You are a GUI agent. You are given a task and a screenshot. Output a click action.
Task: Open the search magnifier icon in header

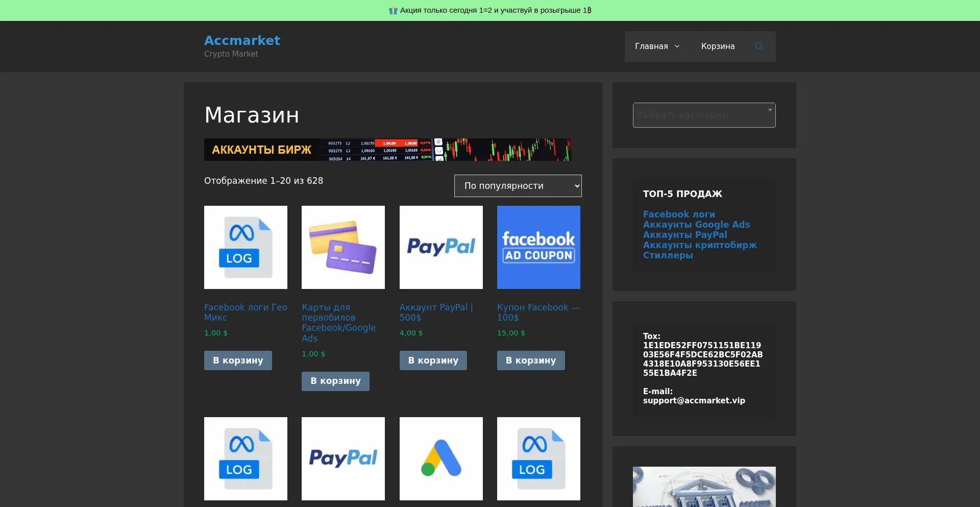[759, 46]
